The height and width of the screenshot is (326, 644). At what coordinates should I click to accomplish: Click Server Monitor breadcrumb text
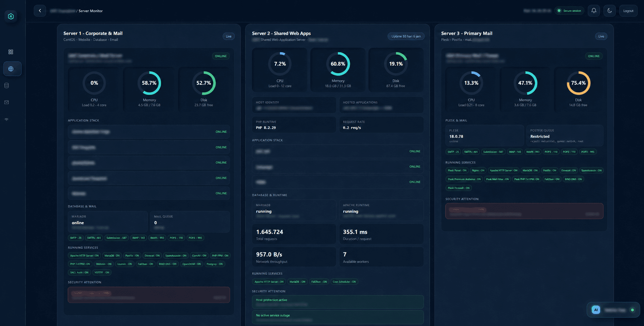pos(91,11)
